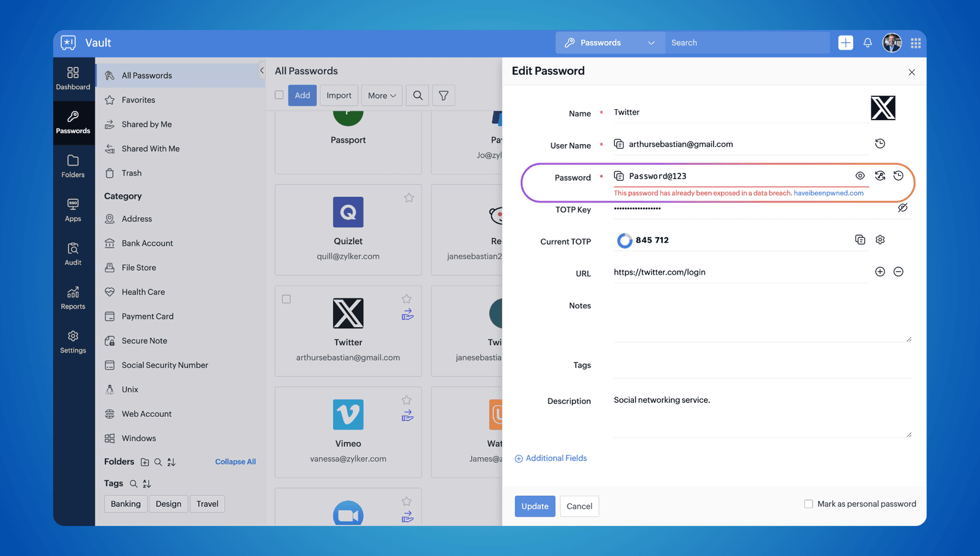Click the TOTP countdown progress ring

point(624,240)
